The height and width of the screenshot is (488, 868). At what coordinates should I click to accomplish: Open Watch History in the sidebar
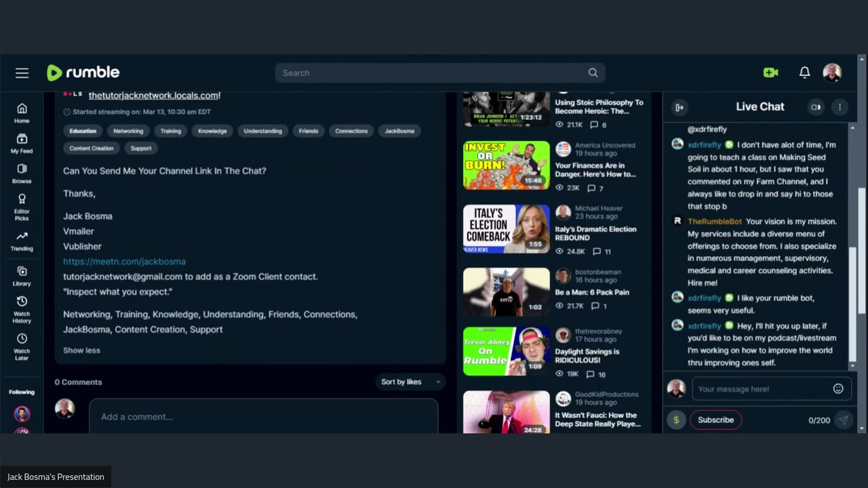tap(22, 309)
